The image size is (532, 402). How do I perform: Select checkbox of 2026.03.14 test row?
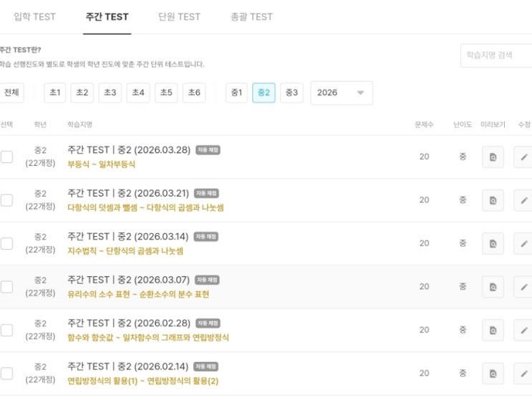pyautogui.click(x=6, y=243)
